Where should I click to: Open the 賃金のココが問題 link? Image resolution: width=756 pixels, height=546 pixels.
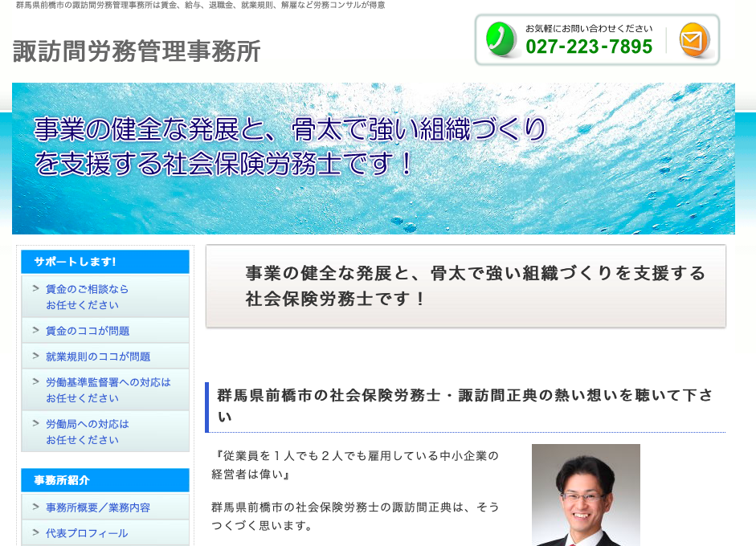coord(87,331)
